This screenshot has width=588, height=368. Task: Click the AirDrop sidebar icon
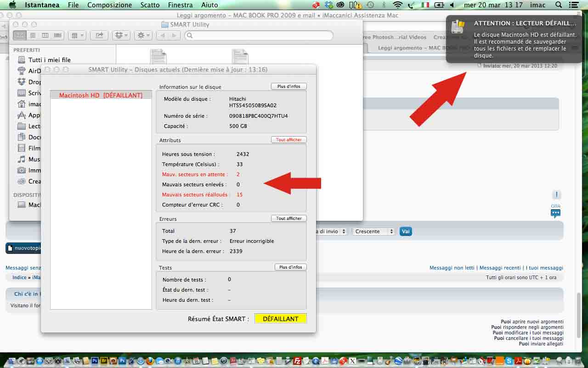point(22,71)
